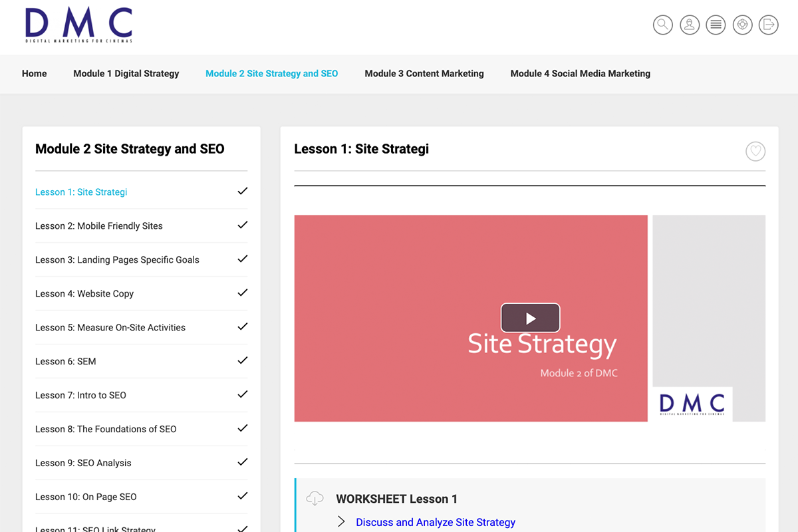This screenshot has width=798, height=532.
Task: Click the DMC thumbnail beside the video
Action: 692,404
